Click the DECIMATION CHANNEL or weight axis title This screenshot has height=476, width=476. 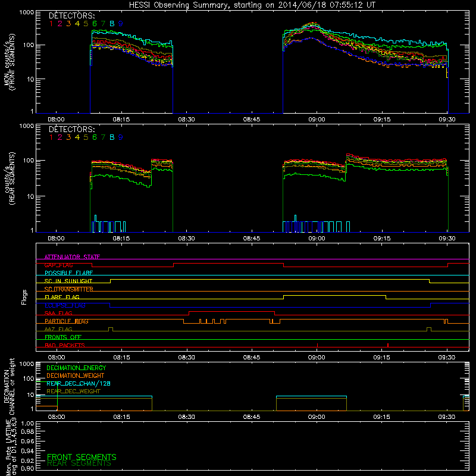click(9, 386)
